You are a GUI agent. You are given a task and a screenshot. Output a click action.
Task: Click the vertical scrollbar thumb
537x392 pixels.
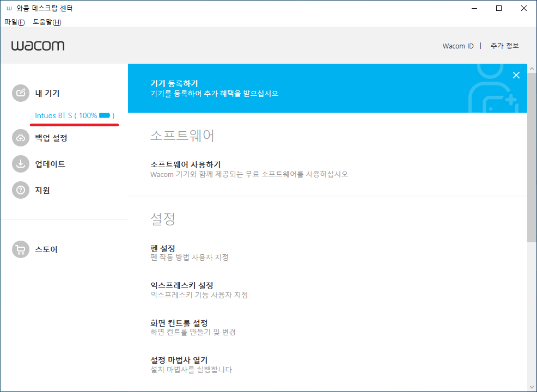click(532, 157)
